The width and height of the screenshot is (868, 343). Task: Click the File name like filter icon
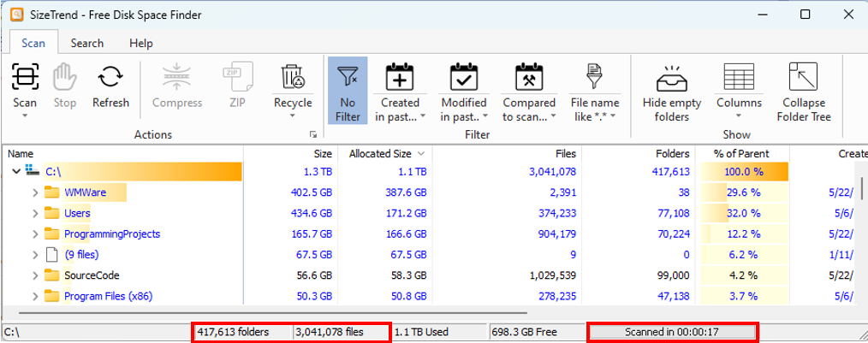594,76
